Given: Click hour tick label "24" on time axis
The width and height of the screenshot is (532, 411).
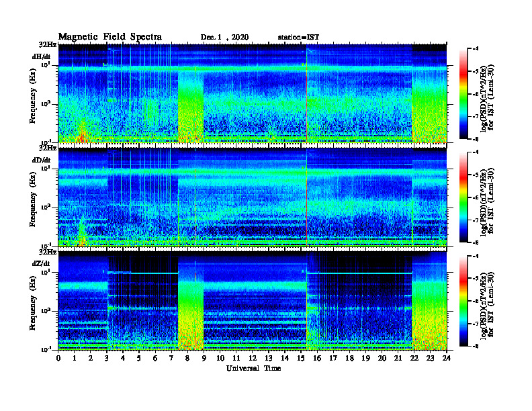Looking at the screenshot, I should pyautogui.click(x=447, y=358).
